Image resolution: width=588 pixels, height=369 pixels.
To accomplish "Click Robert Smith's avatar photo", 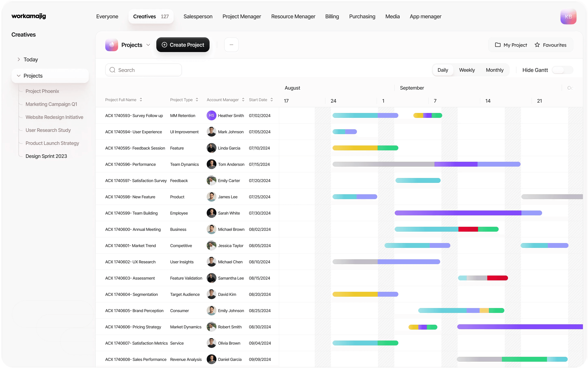I will coord(211,327).
